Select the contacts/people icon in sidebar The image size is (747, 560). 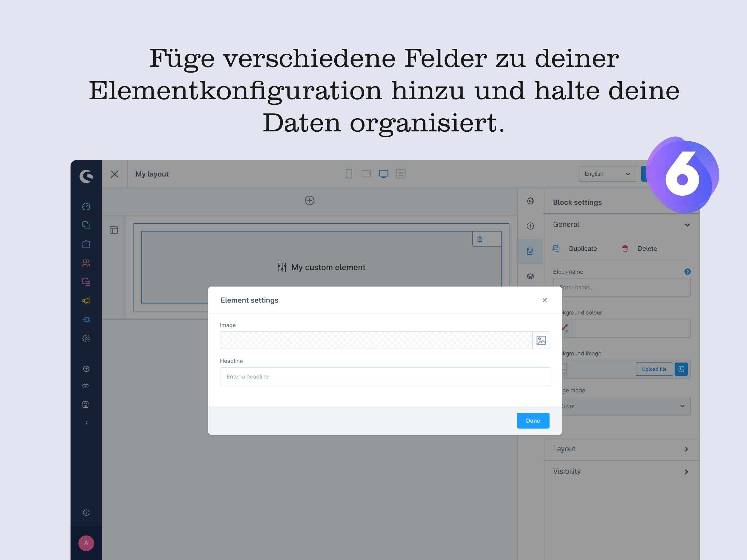[86, 262]
